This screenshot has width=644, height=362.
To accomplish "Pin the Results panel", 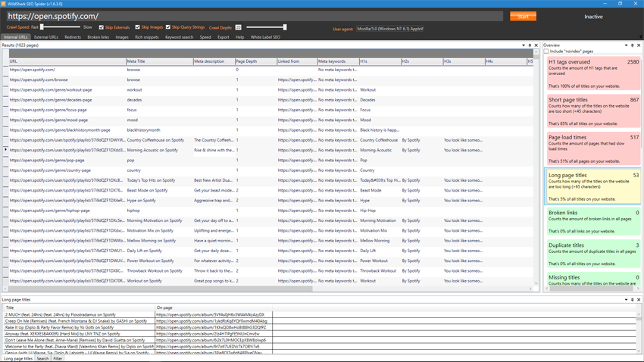I will [x=530, y=45].
